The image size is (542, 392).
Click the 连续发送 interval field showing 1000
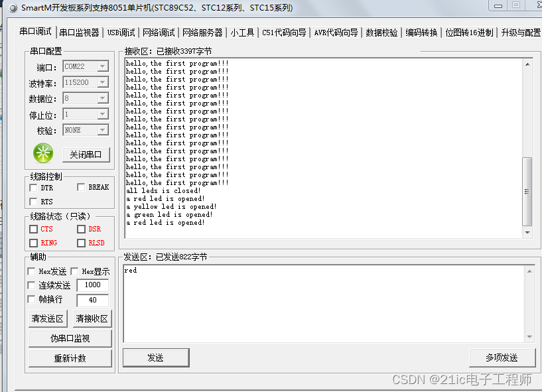click(93, 285)
